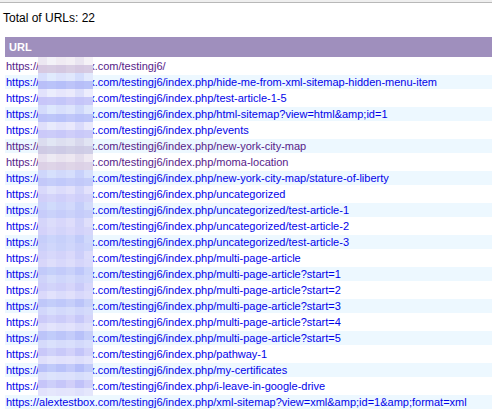The width and height of the screenshot is (492, 411).
Task: Open the multi-page-article?start=4 link
Action: 173,322
